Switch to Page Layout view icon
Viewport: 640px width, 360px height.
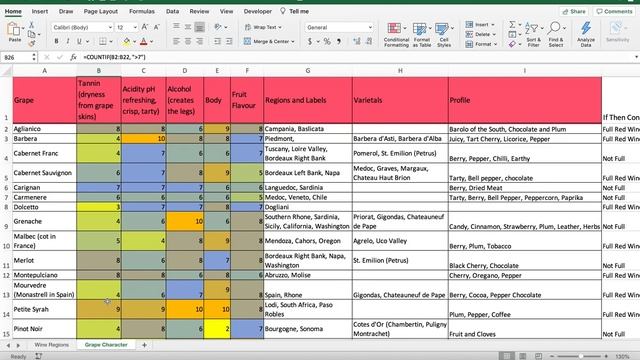tap(522, 356)
